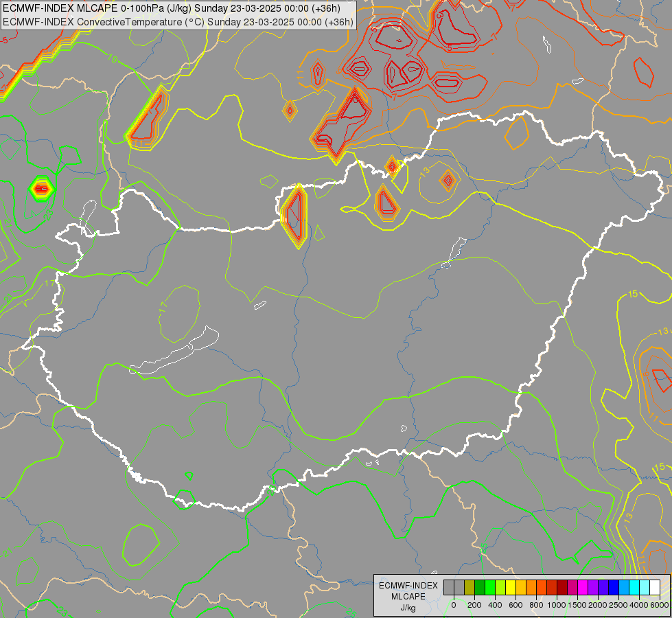Click the J/kg unit label

tap(408, 608)
